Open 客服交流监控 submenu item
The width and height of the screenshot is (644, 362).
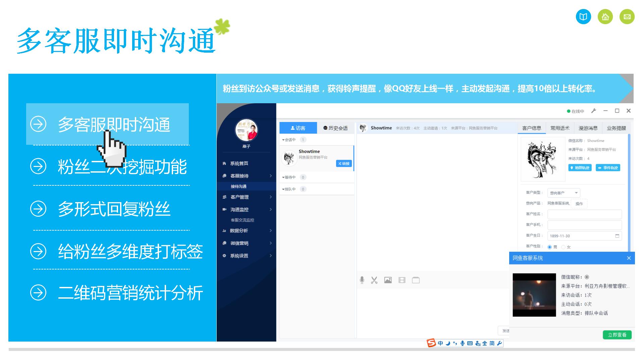[x=243, y=220]
